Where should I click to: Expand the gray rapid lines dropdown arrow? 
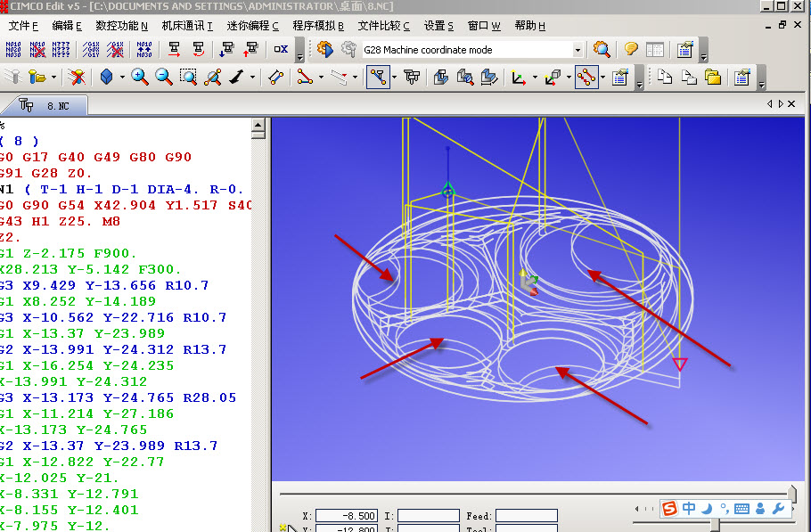pyautogui.click(x=355, y=78)
